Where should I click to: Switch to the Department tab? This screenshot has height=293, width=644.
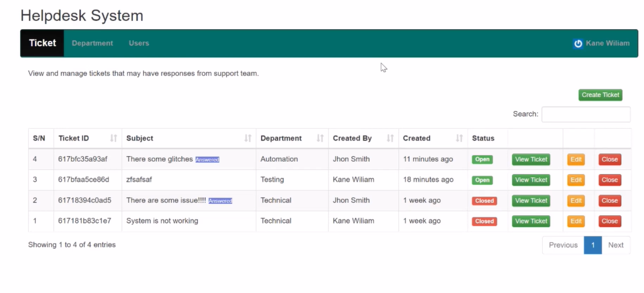(93, 43)
